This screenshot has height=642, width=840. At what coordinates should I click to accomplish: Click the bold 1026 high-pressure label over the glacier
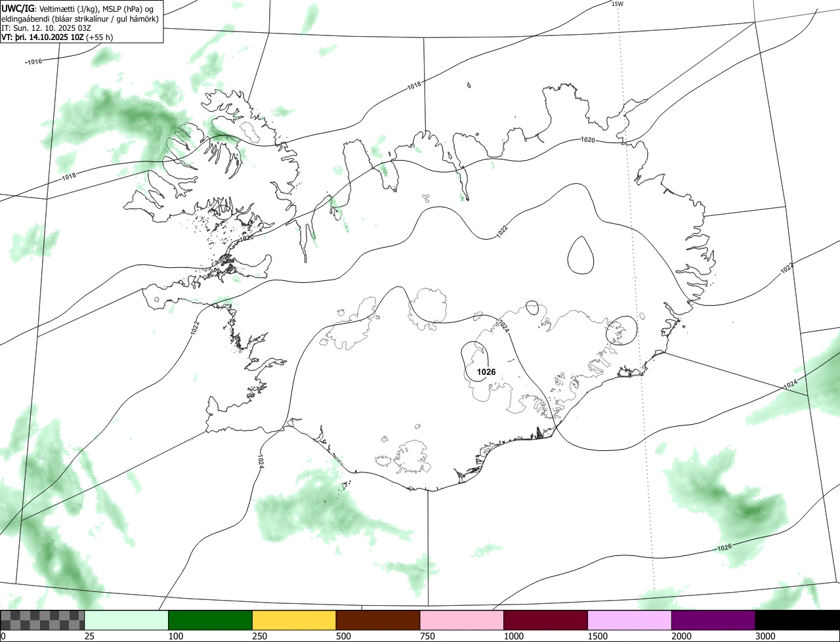point(486,372)
